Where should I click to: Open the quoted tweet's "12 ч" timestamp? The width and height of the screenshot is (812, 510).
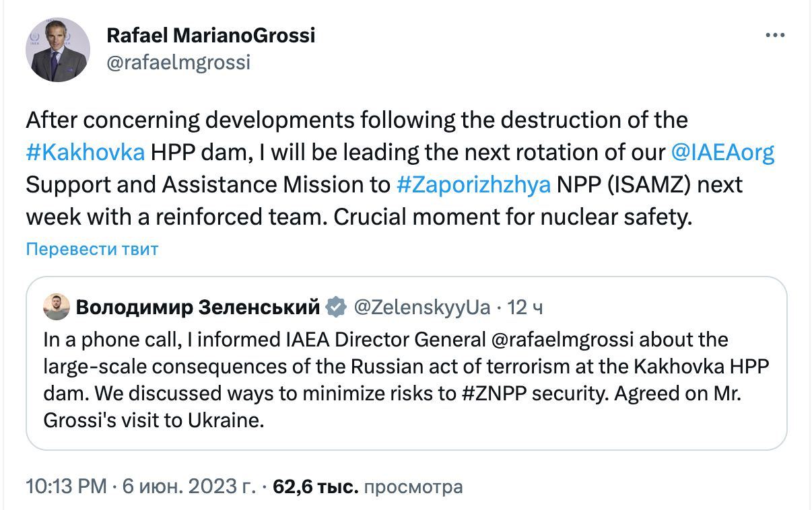pyautogui.click(x=526, y=307)
